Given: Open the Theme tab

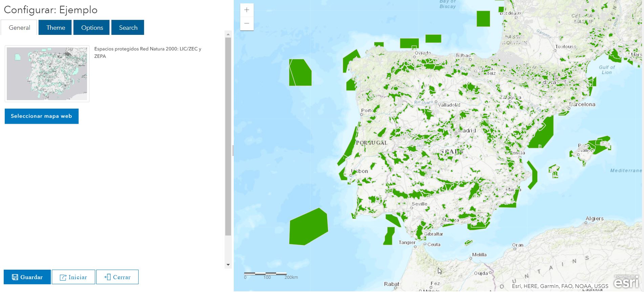Looking at the screenshot, I should coord(56,28).
